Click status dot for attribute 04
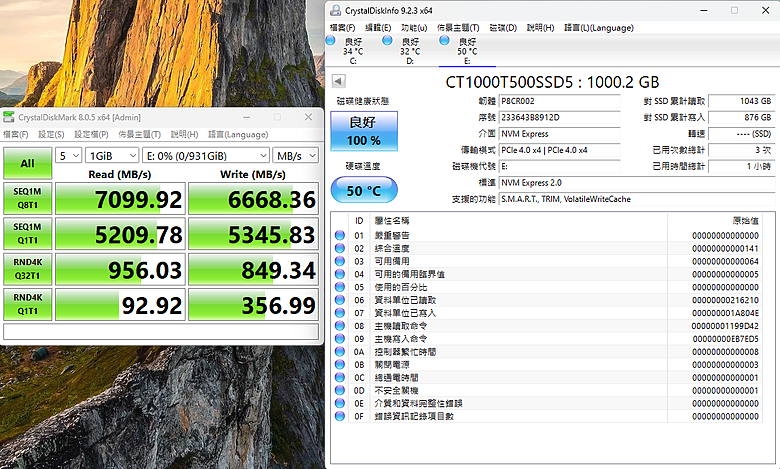Image resolution: width=780 pixels, height=469 pixels. (x=340, y=274)
